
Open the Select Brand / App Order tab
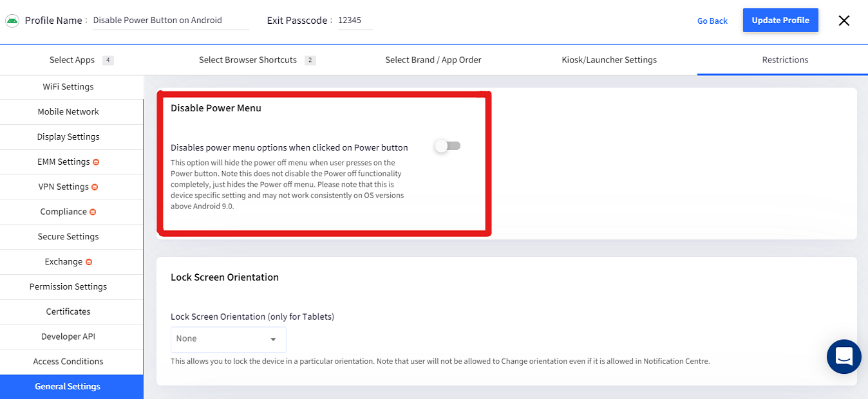(x=433, y=60)
